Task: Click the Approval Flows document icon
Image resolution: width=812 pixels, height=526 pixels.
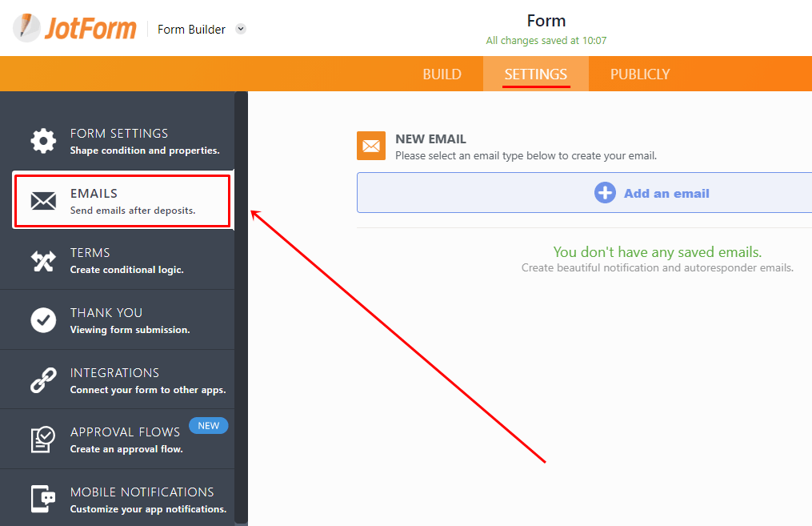Action: 43,440
